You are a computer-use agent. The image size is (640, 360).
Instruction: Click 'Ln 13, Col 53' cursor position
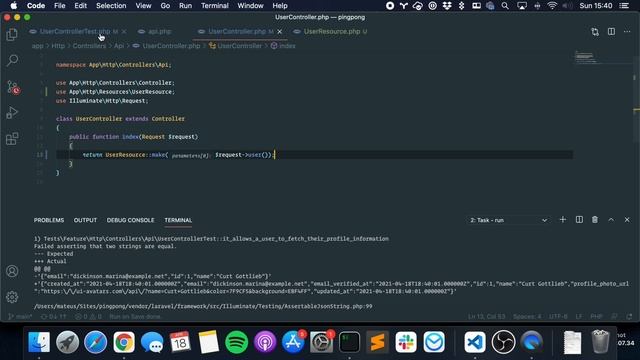click(487, 316)
